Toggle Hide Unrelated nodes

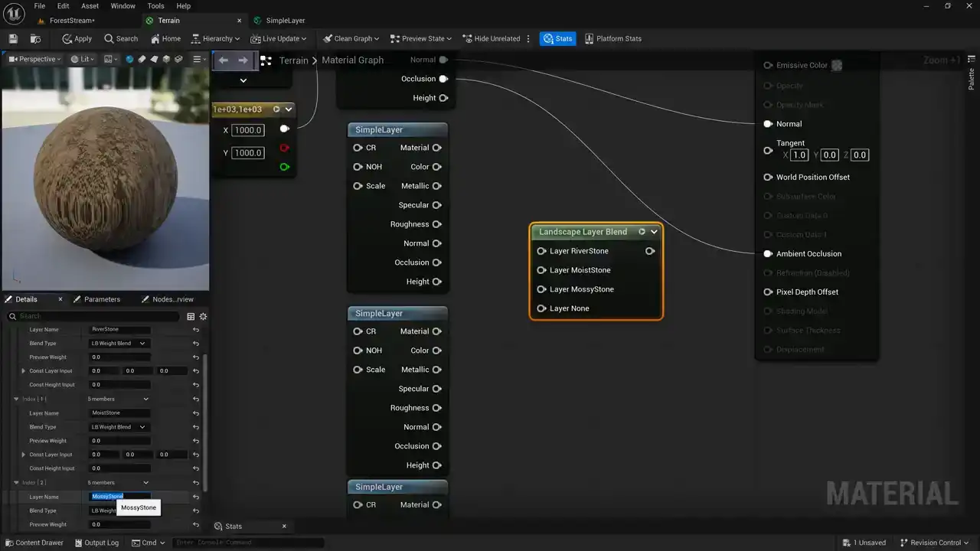[489, 38]
